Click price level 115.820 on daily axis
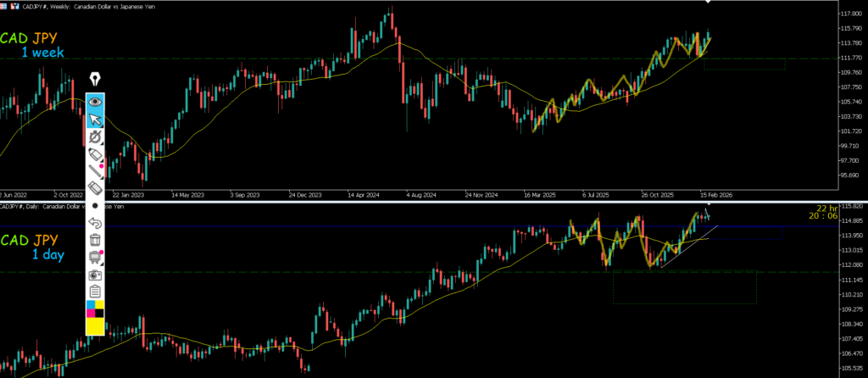Screen dimensions: 868x378 [853, 206]
